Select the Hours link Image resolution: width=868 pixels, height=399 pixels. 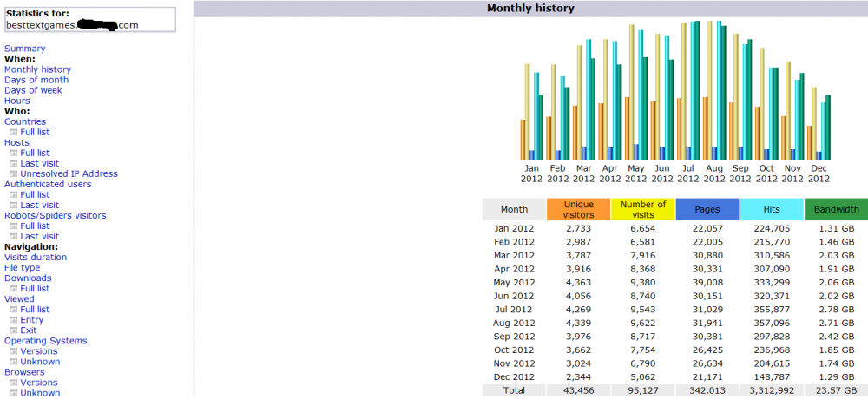[16, 101]
